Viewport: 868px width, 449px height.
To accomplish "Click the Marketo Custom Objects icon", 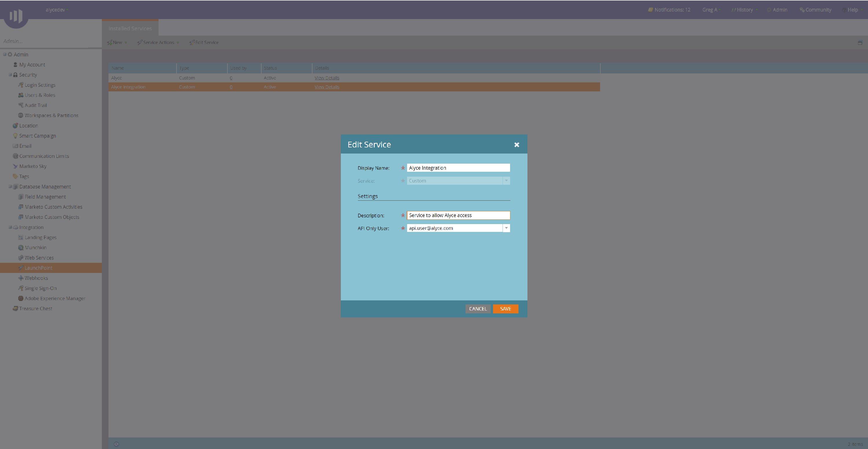I will tap(21, 217).
